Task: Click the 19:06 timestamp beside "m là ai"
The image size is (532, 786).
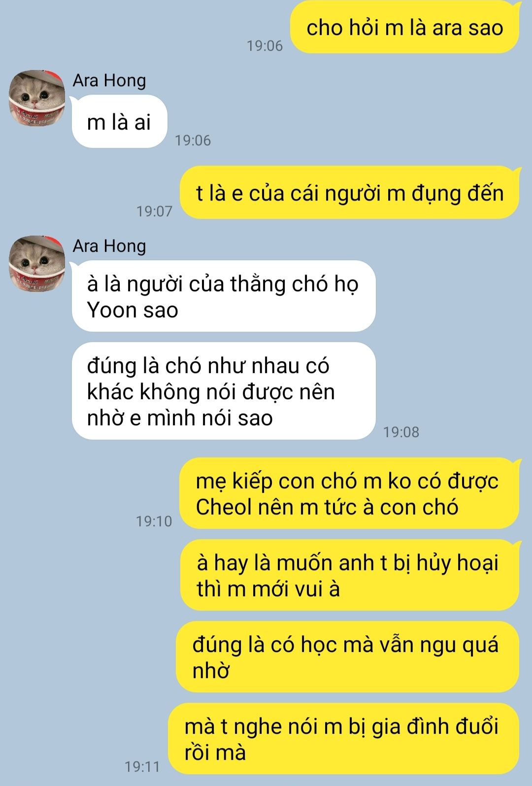Action: point(193,140)
